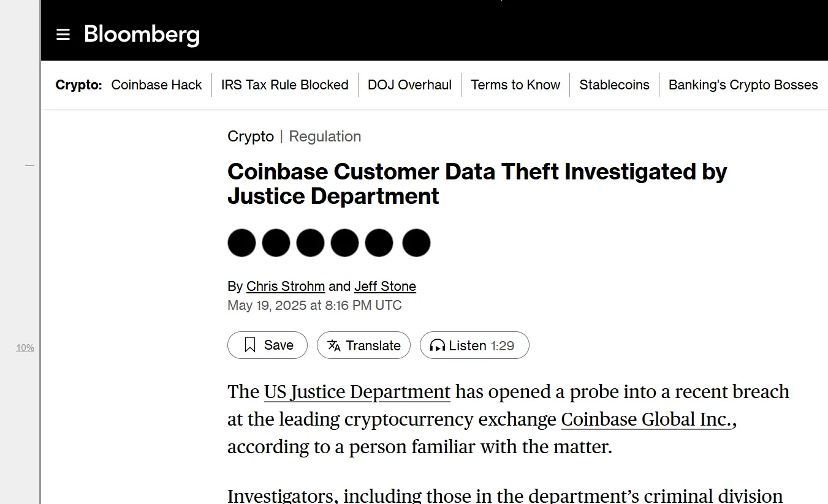Viewport: 828px width, 504px height.
Task: Click the bookmark icon in Save button
Action: pyautogui.click(x=250, y=345)
